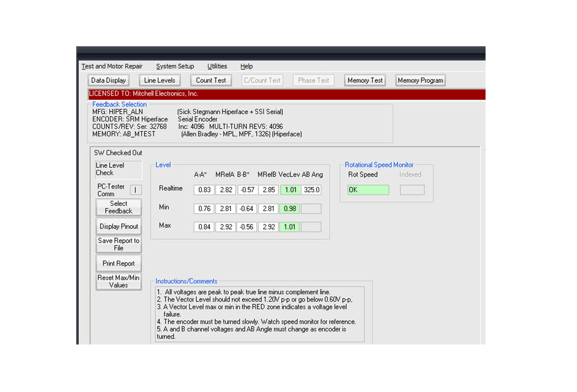Click the SW Checked Out label
The height and width of the screenshot is (392, 577).
(x=118, y=153)
